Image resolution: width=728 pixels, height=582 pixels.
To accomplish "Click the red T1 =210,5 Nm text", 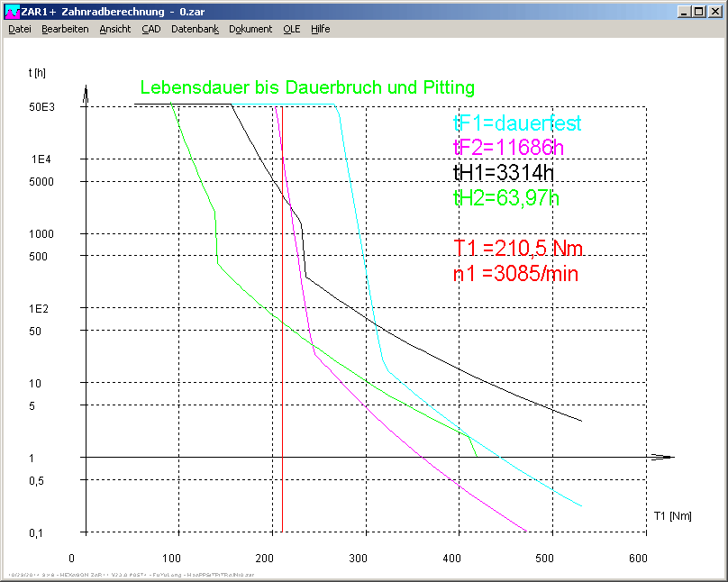I will tap(519, 248).
